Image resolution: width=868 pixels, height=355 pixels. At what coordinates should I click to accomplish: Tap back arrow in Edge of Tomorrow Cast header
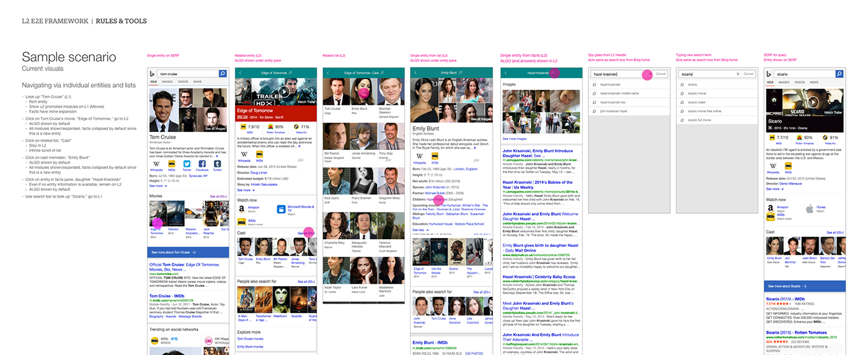coord(328,73)
